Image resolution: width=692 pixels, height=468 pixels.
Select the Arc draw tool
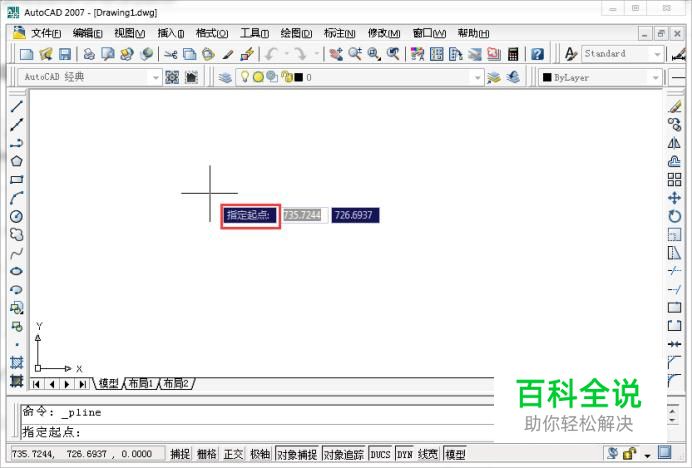16,198
